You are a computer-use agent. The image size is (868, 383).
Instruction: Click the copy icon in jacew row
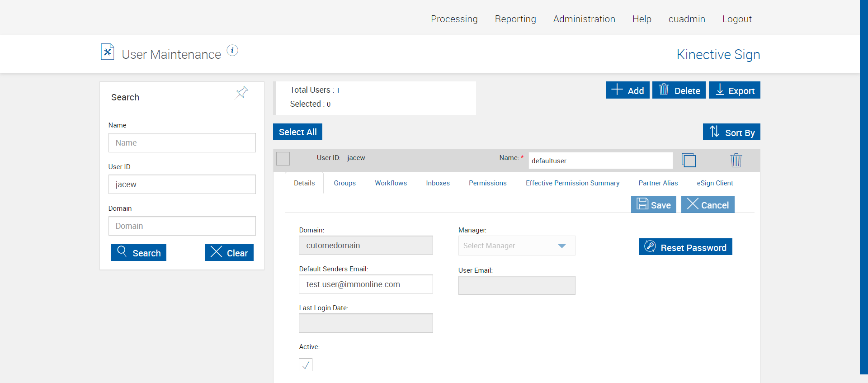[x=689, y=161]
